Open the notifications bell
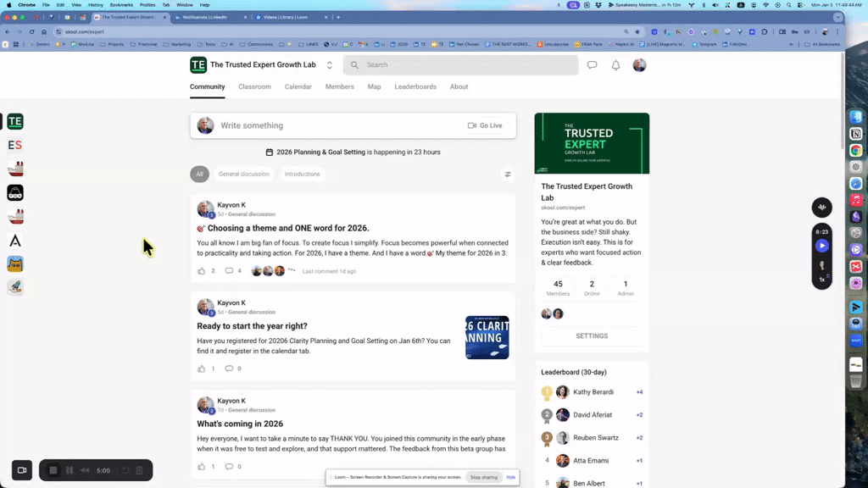868x488 pixels. (x=615, y=64)
